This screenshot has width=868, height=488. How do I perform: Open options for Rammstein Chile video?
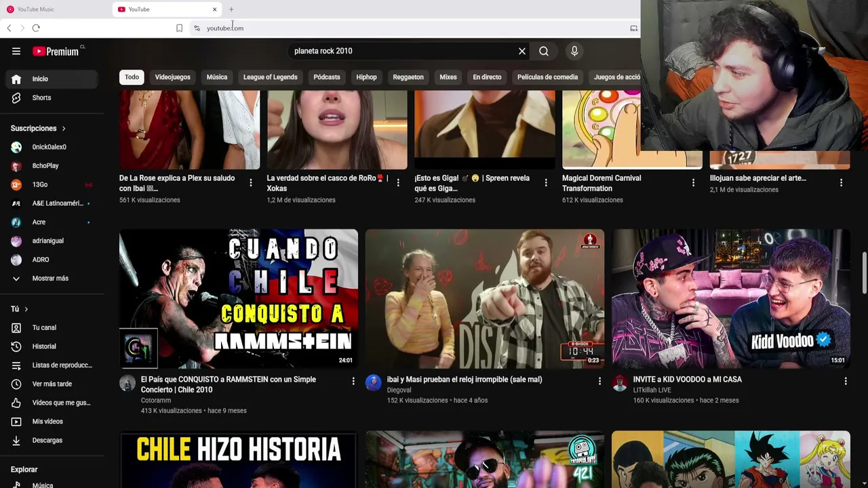click(x=353, y=381)
